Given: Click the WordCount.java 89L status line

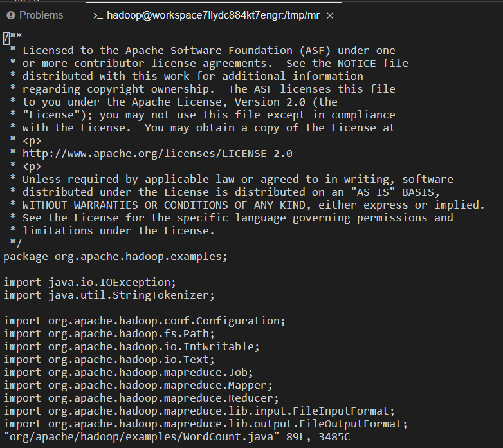Looking at the screenshot, I should click(177, 437).
